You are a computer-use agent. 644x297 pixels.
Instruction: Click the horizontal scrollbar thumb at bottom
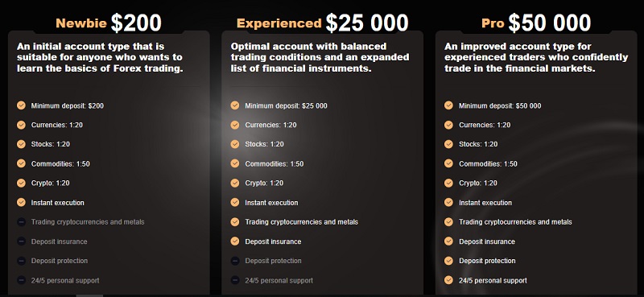click(x=89, y=295)
